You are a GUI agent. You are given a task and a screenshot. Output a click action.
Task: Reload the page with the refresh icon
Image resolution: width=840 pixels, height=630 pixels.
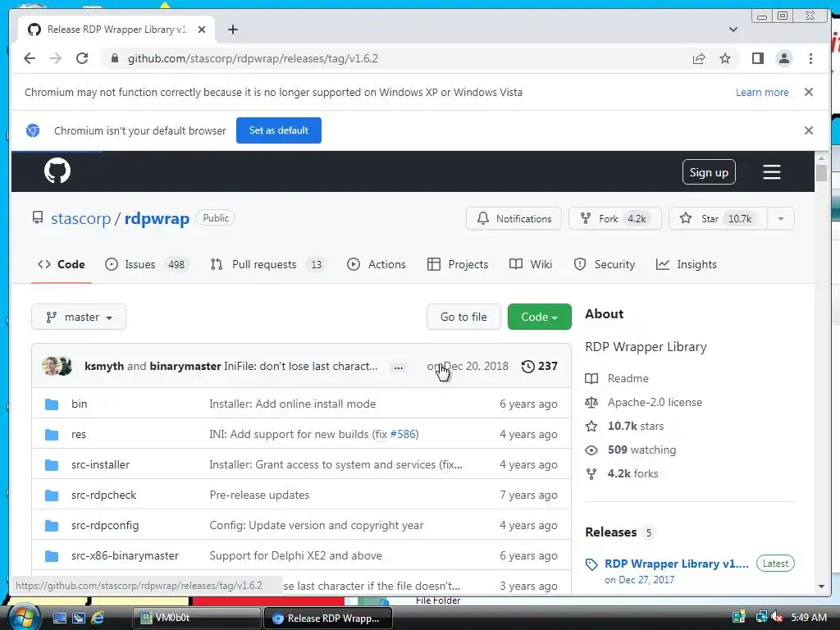(x=82, y=58)
